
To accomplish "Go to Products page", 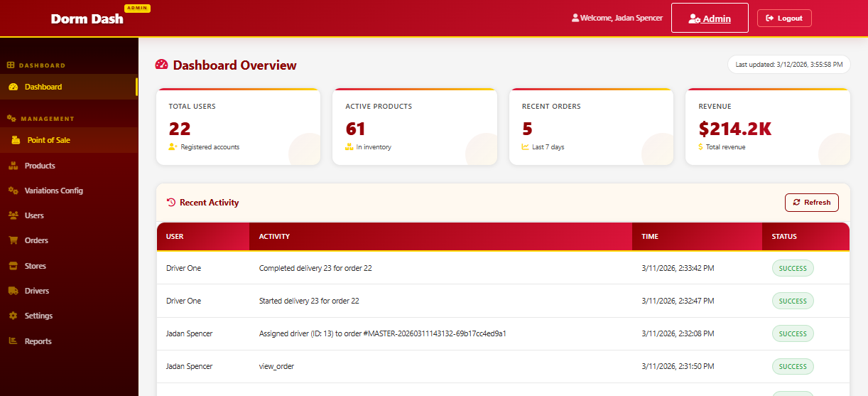I will (69, 166).
